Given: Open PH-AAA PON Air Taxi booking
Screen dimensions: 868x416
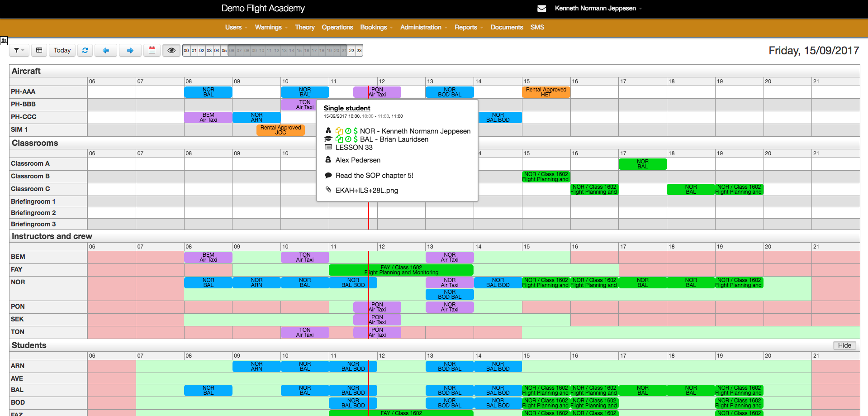Looking at the screenshot, I should [377, 92].
